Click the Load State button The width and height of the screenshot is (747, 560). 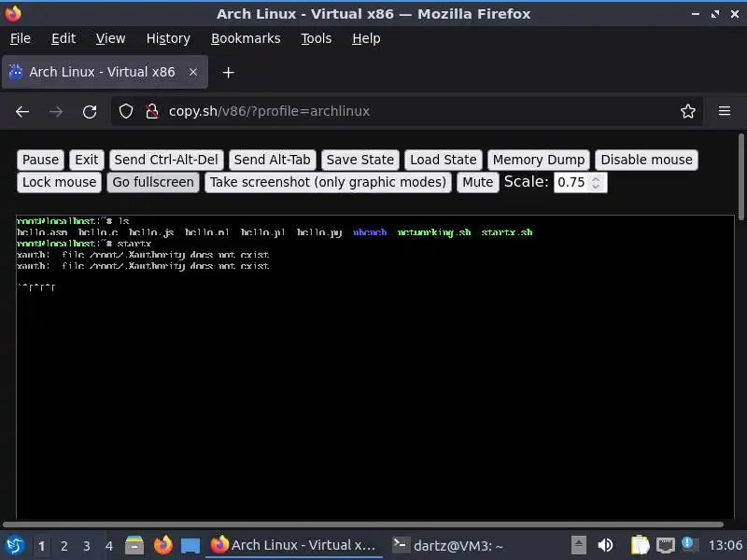click(444, 160)
